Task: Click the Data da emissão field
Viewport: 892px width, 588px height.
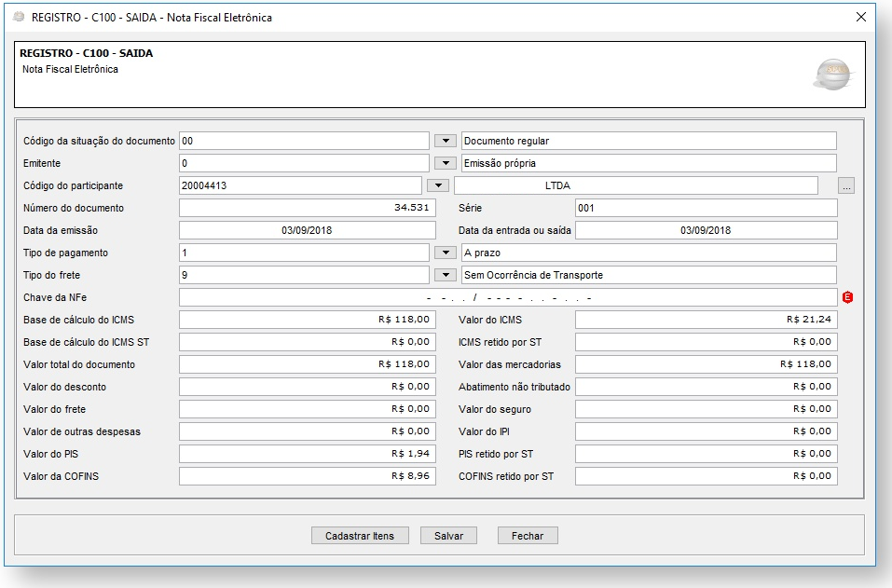Action: point(307,230)
